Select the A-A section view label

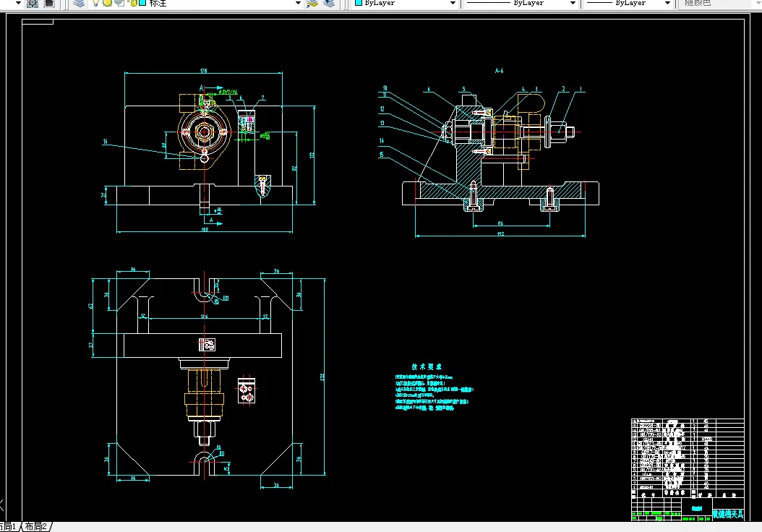499,71
